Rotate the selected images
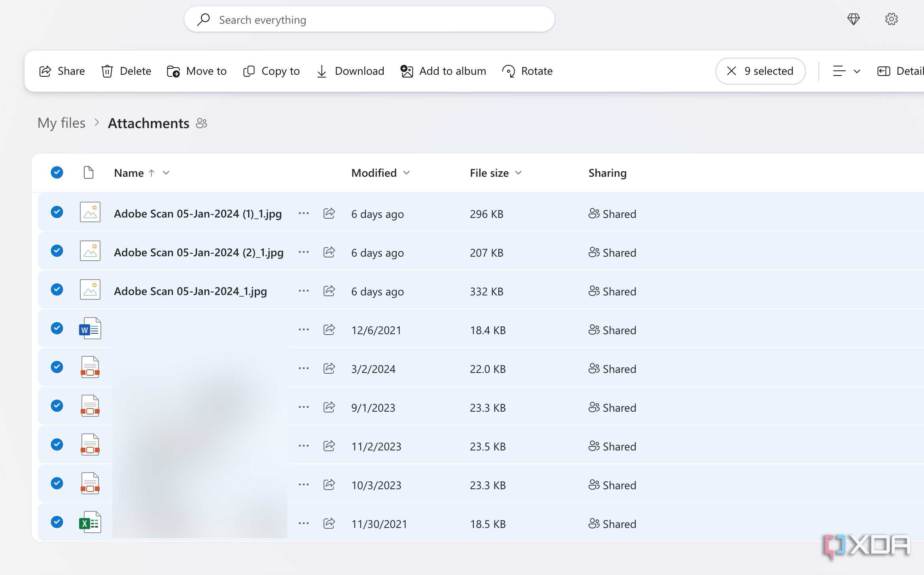Image resolution: width=924 pixels, height=575 pixels. (x=527, y=71)
